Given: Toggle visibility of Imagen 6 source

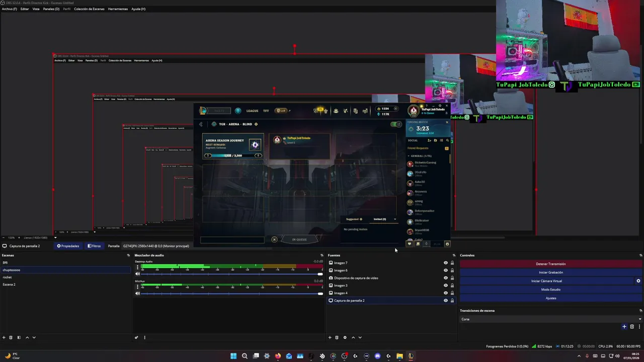Looking at the screenshot, I should (x=445, y=270).
